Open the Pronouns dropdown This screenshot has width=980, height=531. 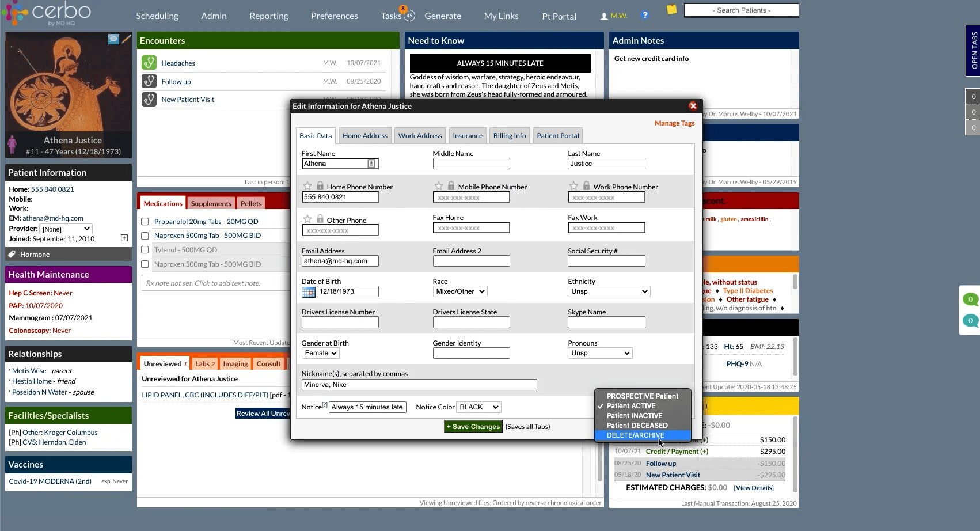pyautogui.click(x=600, y=353)
